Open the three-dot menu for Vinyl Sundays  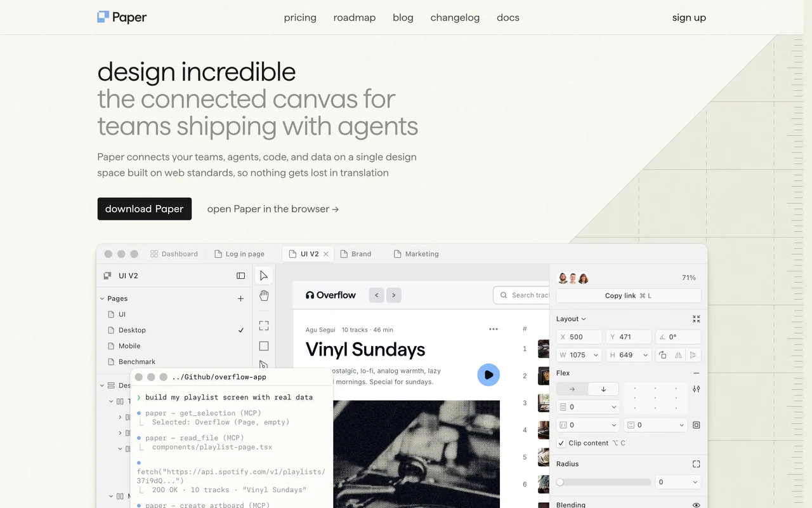click(x=494, y=329)
